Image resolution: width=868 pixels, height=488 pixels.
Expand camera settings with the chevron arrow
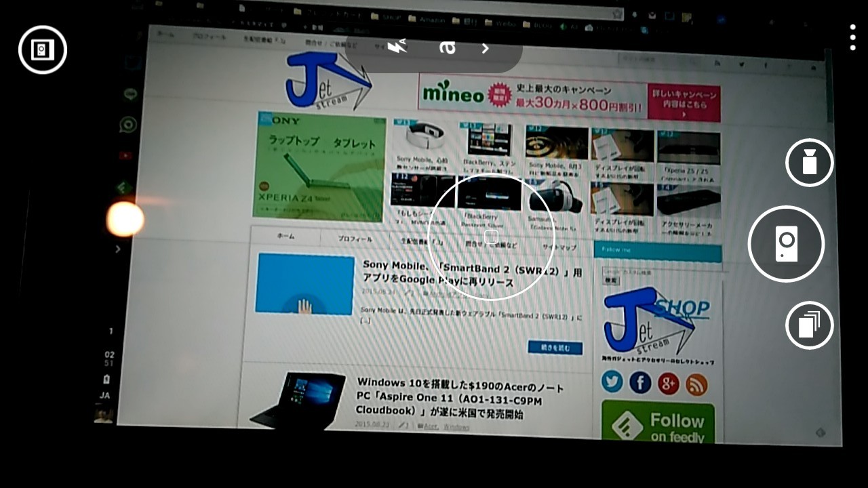point(486,47)
